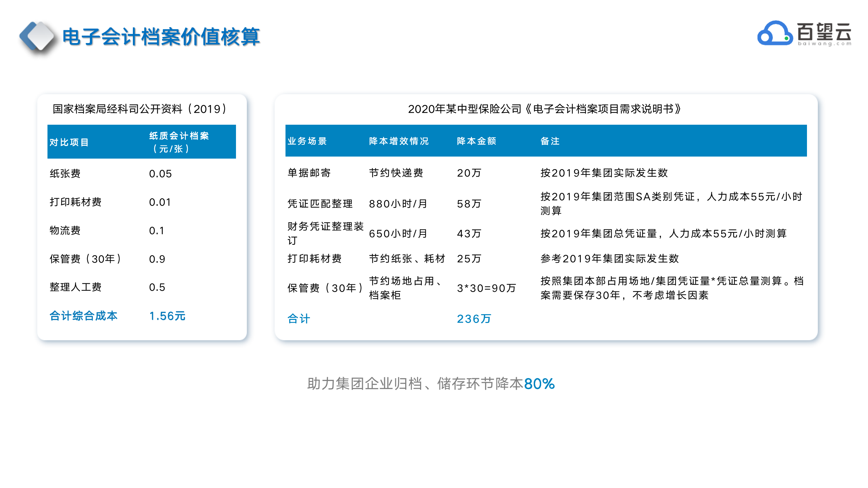Select the 单据邮寄 row label

[x=309, y=173]
